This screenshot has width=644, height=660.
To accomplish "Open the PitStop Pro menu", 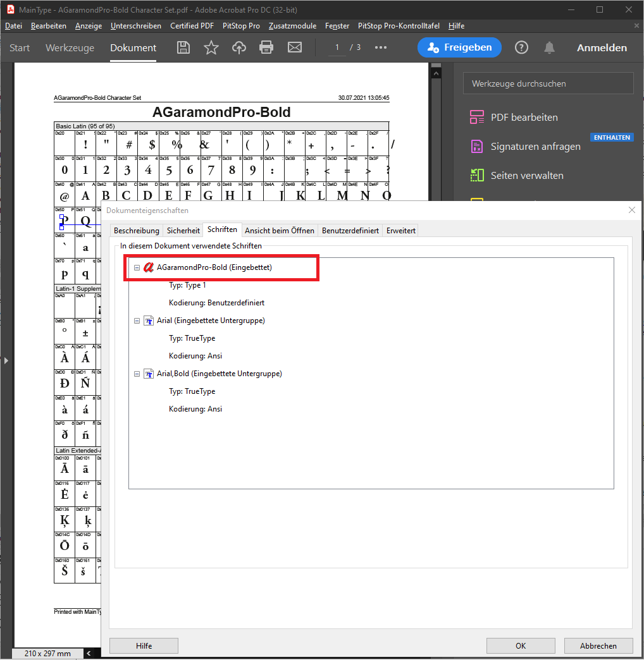I will click(241, 26).
